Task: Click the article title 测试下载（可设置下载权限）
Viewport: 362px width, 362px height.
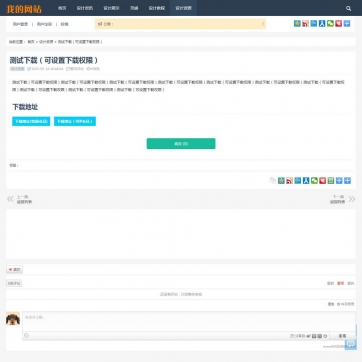Action: [x=54, y=60]
